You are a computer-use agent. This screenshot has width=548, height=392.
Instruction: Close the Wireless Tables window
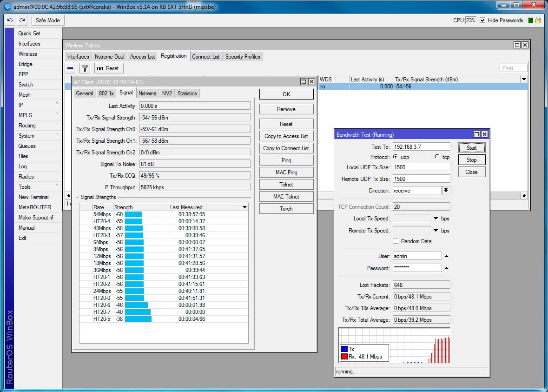click(525, 45)
